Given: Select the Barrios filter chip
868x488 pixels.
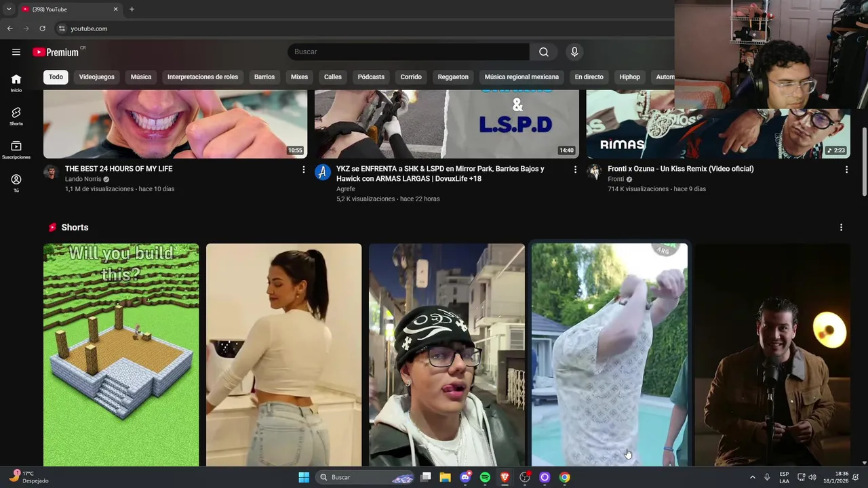Looking at the screenshot, I should pyautogui.click(x=264, y=77).
